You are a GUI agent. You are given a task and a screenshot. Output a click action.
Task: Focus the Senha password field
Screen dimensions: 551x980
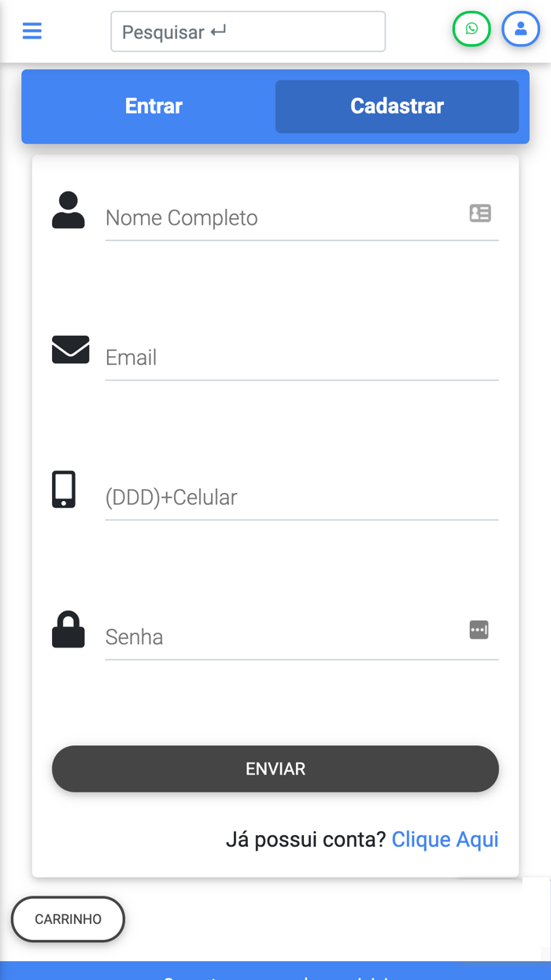(x=283, y=637)
